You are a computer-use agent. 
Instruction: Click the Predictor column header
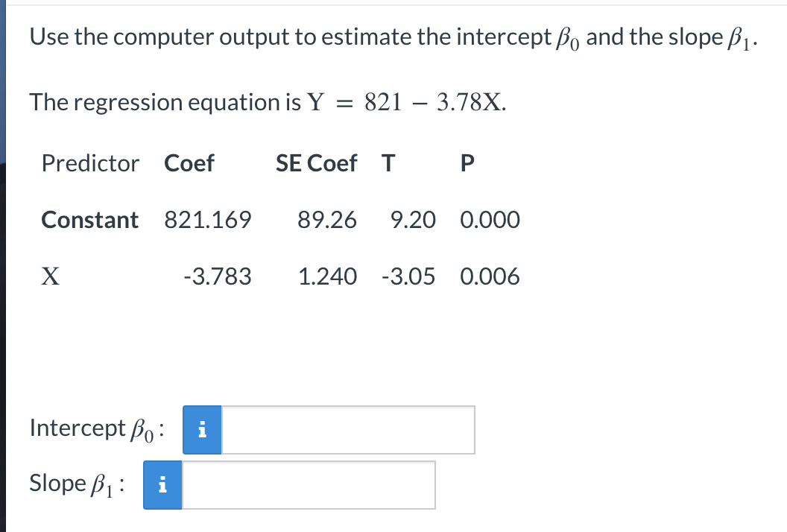point(90,163)
